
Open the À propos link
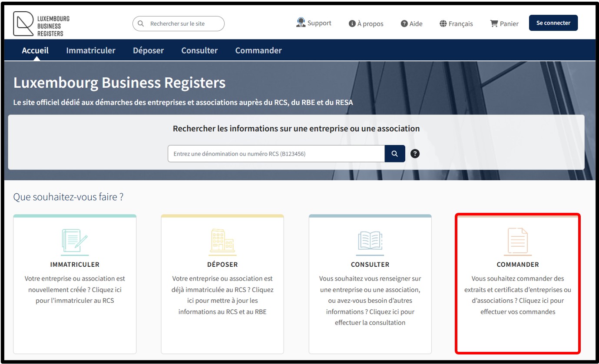pos(366,23)
